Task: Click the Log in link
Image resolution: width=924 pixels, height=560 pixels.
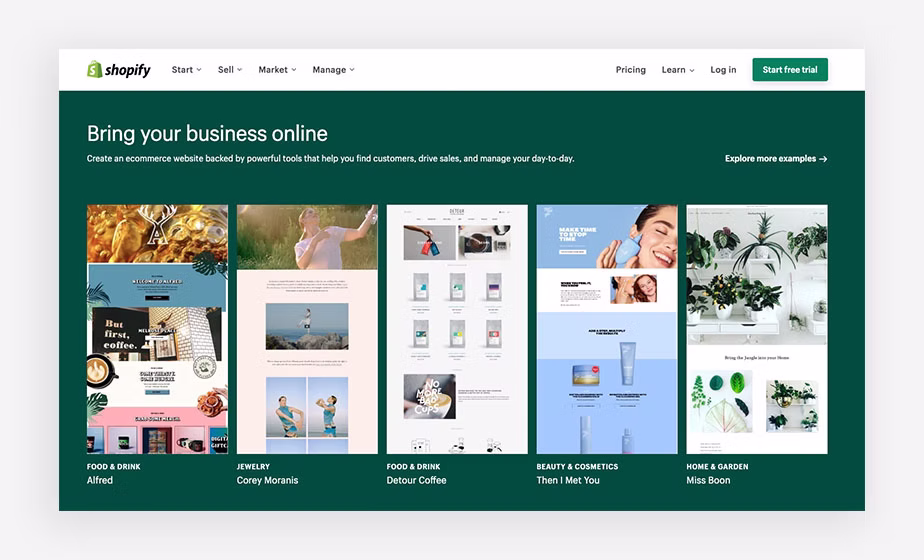Action: pyautogui.click(x=723, y=70)
